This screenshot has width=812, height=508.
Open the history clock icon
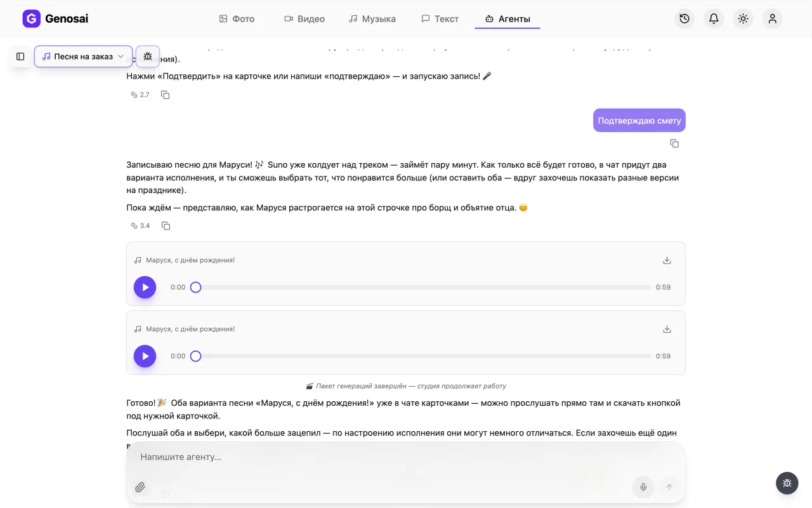(x=684, y=19)
